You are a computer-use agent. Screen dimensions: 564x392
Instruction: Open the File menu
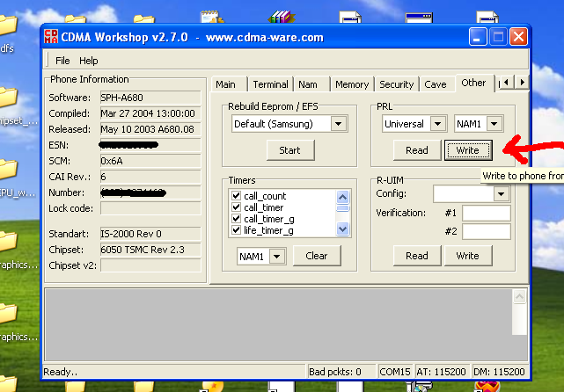(x=62, y=61)
